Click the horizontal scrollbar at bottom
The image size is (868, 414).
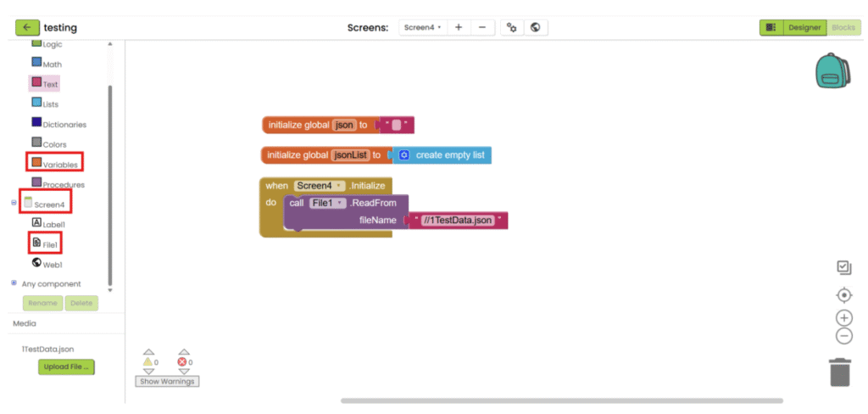click(561, 400)
